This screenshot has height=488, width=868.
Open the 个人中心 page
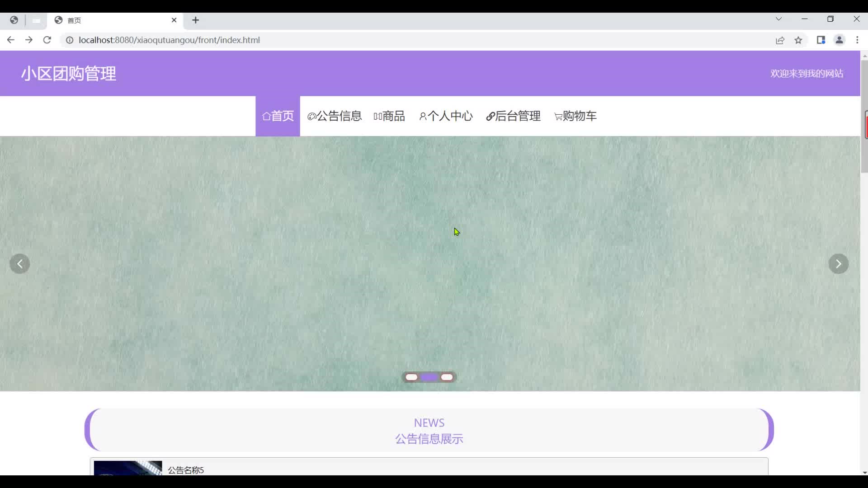[x=446, y=116]
